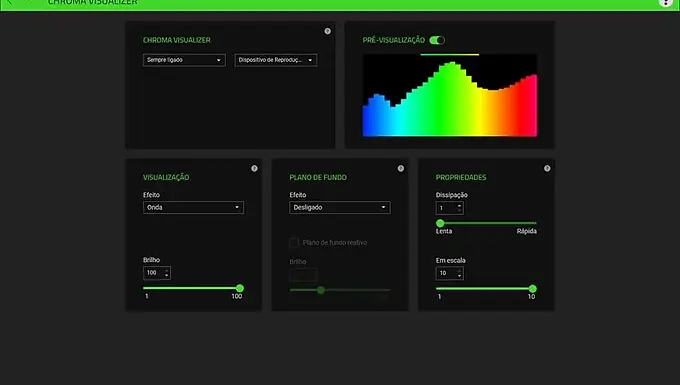
Task: Decrease Brilho with the stepper down arrow
Action: [x=167, y=275]
